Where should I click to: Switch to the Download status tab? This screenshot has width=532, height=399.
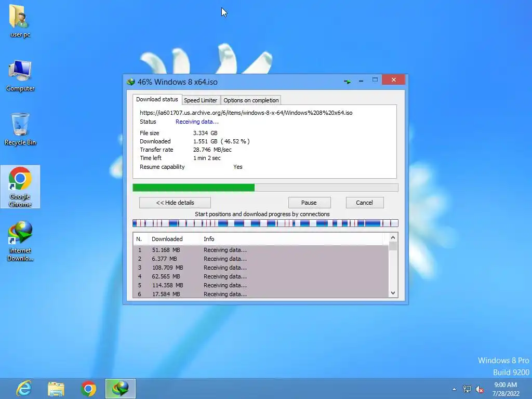157,99
